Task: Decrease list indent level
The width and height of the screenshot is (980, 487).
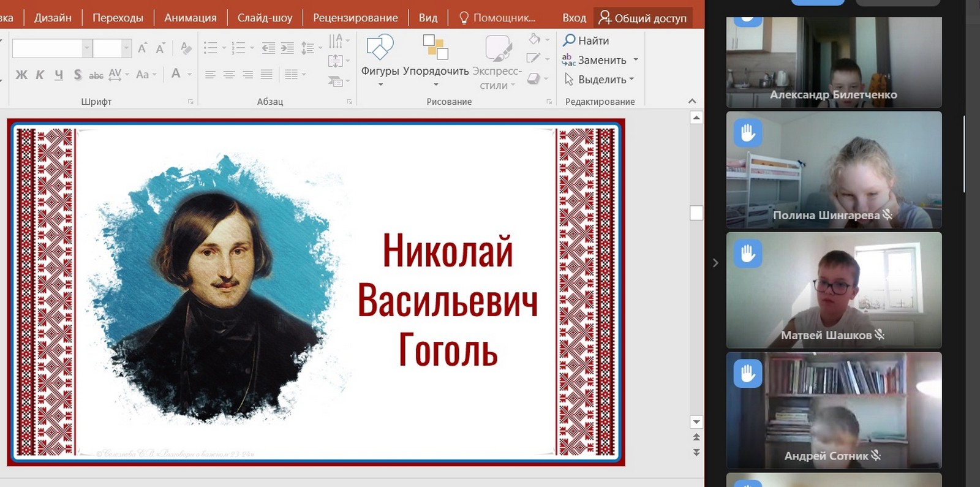Action: tap(268, 48)
